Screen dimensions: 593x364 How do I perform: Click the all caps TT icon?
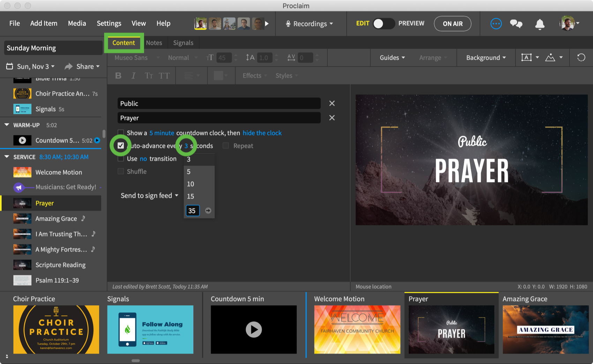coord(164,76)
